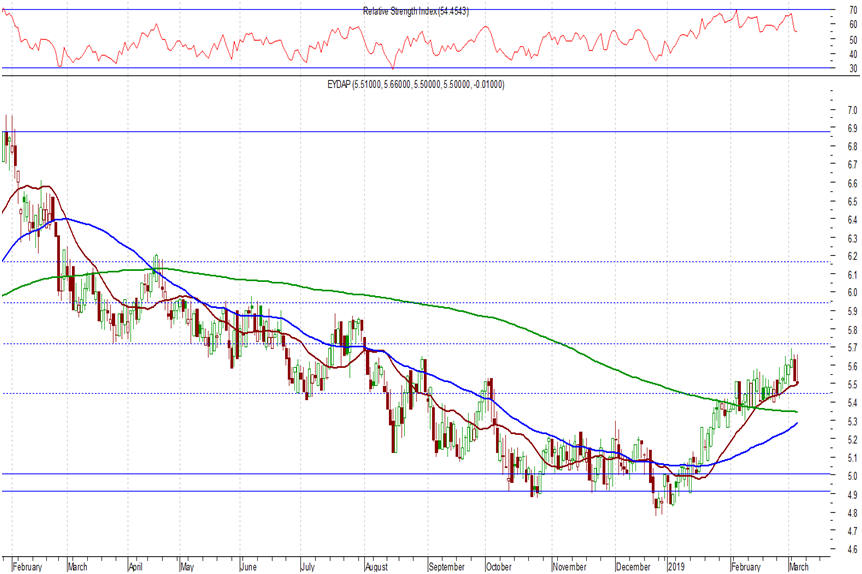Click the 6.2 price axis value
Image resolution: width=862 pixels, height=574 pixels.
pos(852,256)
